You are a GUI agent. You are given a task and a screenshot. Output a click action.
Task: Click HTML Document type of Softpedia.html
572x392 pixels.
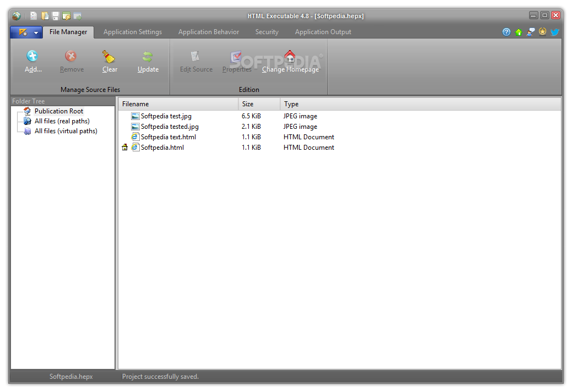309,148
